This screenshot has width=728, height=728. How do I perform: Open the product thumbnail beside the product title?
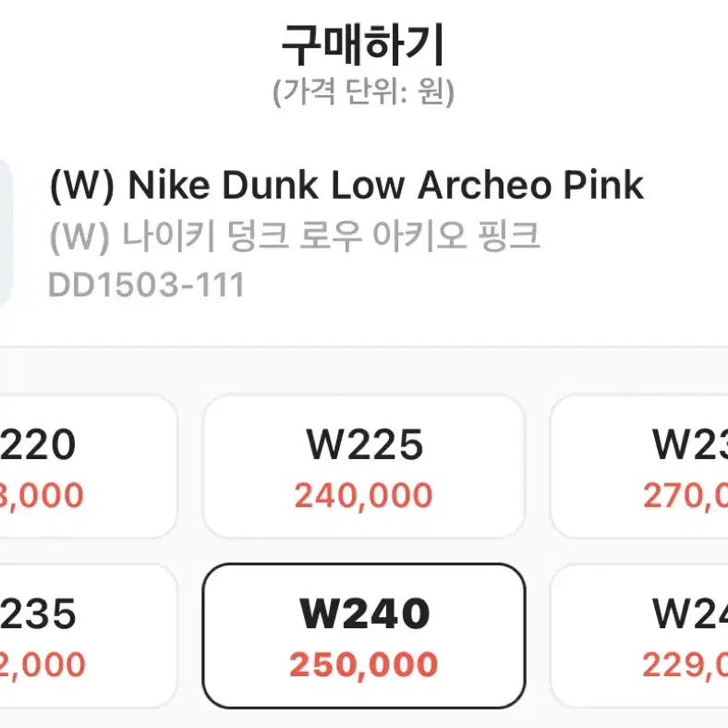(x=6, y=234)
